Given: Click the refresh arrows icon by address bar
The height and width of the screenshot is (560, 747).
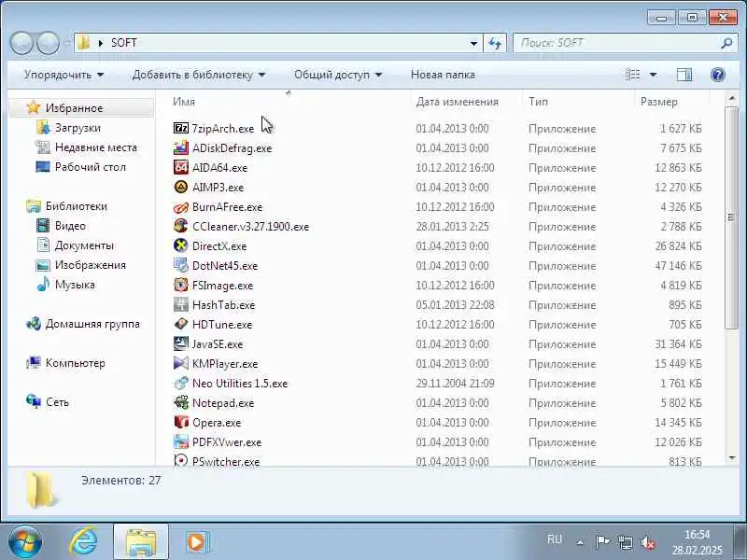Looking at the screenshot, I should point(495,43).
